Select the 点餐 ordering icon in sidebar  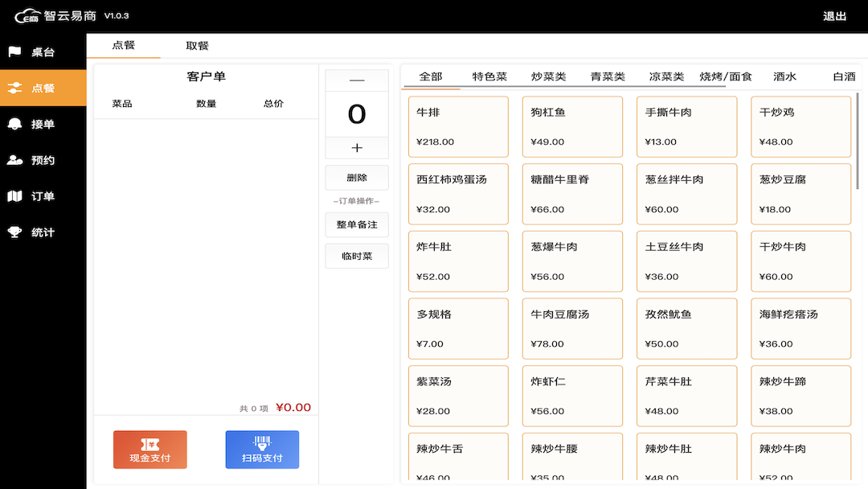pyautogui.click(x=15, y=88)
